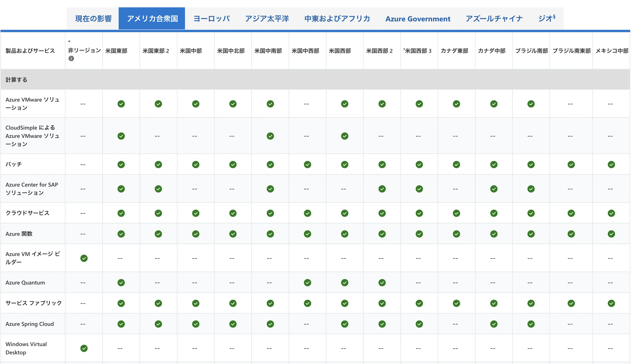
Task: Click Azure VMware ソリューション checkmark under 米国西部
Action: [344, 104]
